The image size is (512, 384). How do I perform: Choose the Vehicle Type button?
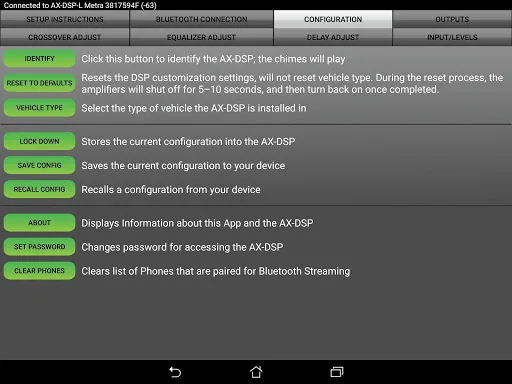click(39, 108)
